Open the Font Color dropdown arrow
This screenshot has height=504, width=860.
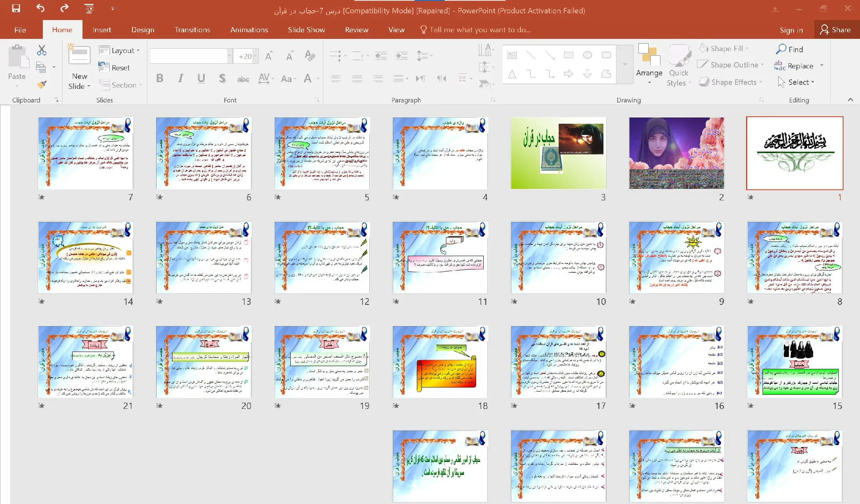coord(318,79)
